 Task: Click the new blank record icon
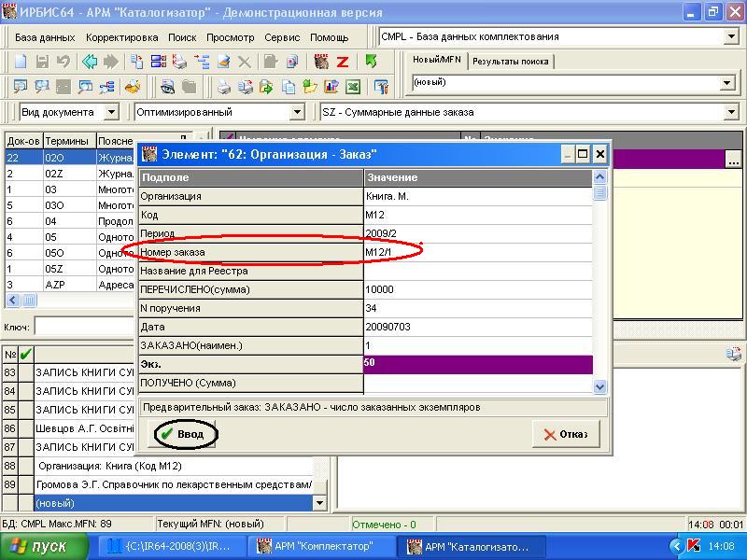click(x=20, y=62)
